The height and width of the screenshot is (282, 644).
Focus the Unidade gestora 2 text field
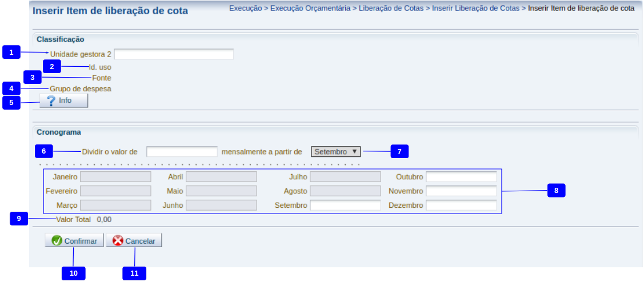(x=174, y=54)
